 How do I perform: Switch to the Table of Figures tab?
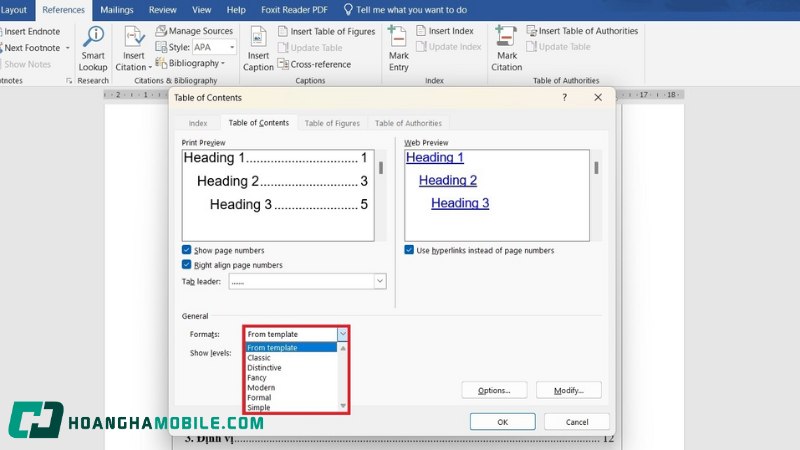(332, 123)
